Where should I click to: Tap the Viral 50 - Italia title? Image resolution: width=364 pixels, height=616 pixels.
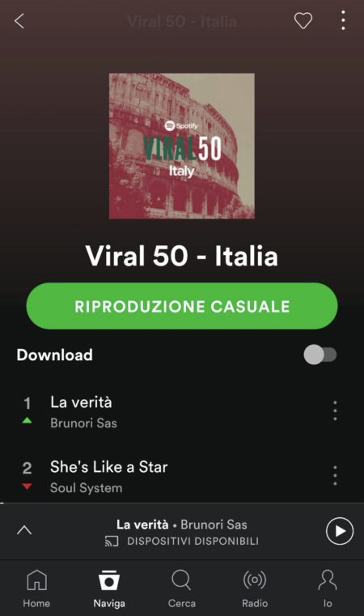[x=182, y=256]
